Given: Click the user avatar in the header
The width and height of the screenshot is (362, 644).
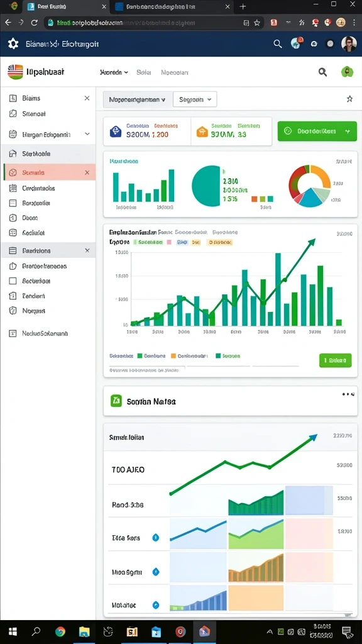Looking at the screenshot, I should 349,43.
